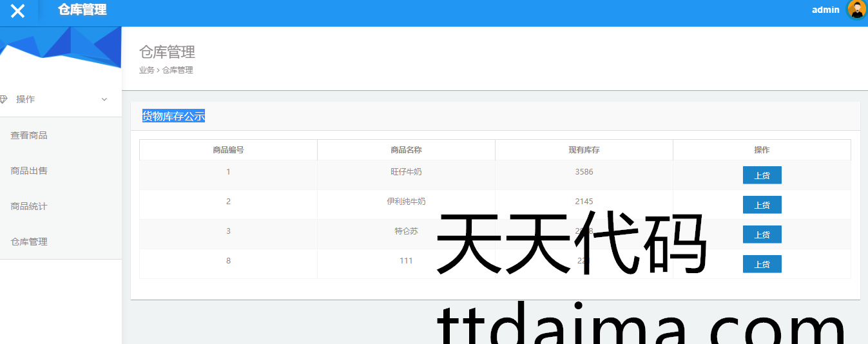Viewport: 868px width, 344px height.
Task: Click the 业务 breadcrumb link
Action: (146, 70)
